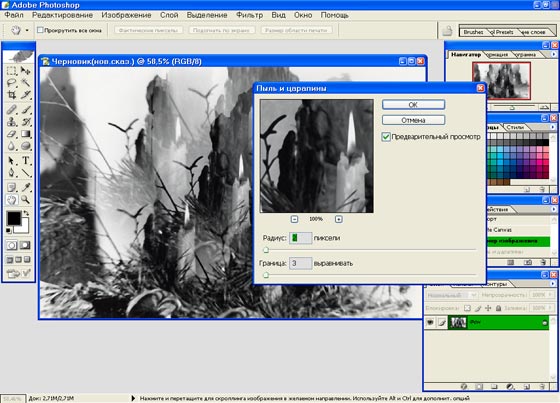Screen dimensions: 560x403
Task: Select the Sponge tool
Action: (25, 146)
